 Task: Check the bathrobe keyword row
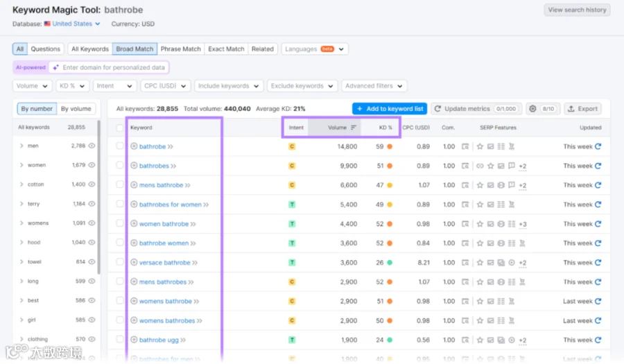[119, 146]
